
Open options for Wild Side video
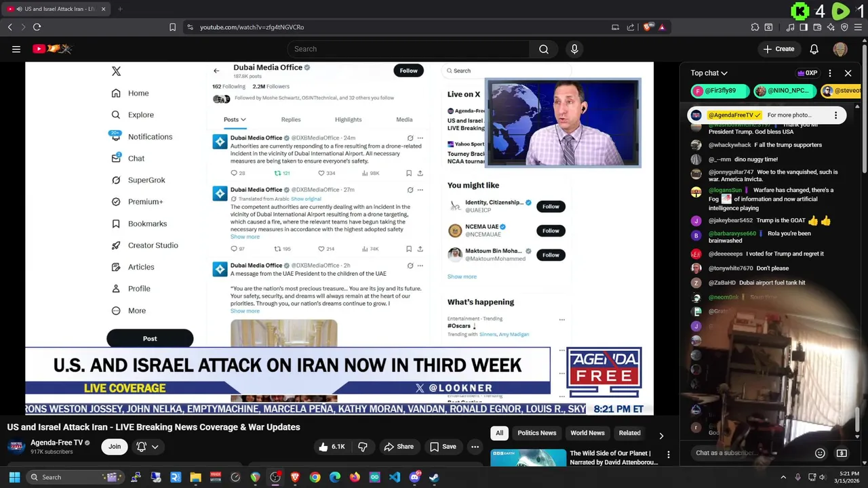point(668,455)
